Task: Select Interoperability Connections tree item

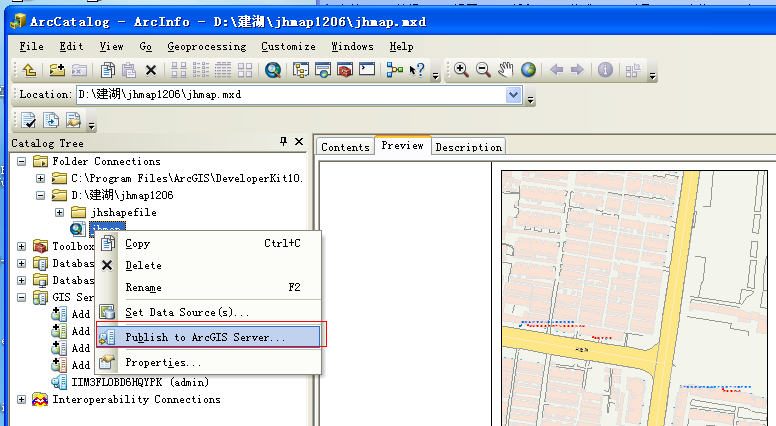Action: point(137,399)
